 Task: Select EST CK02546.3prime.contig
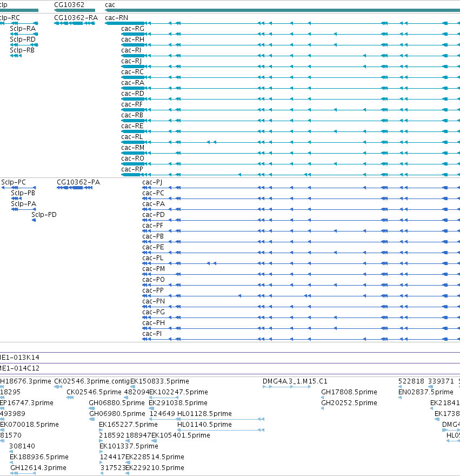pos(92,381)
